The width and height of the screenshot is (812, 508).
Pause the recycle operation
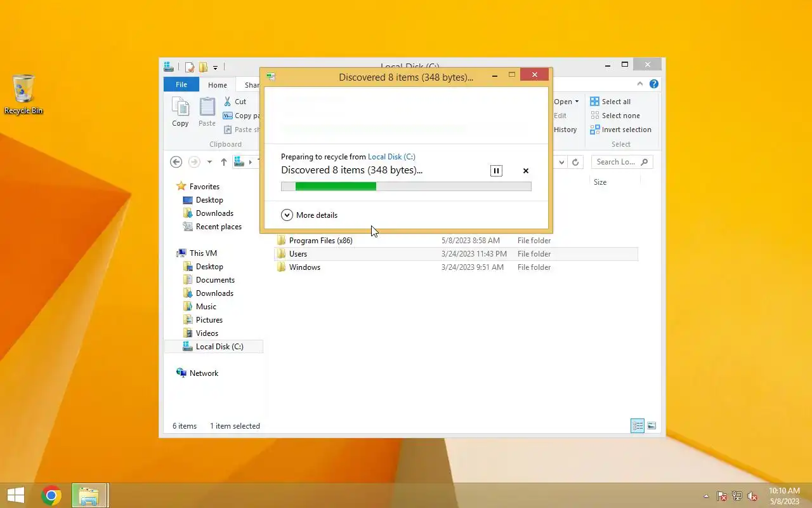tap(496, 171)
